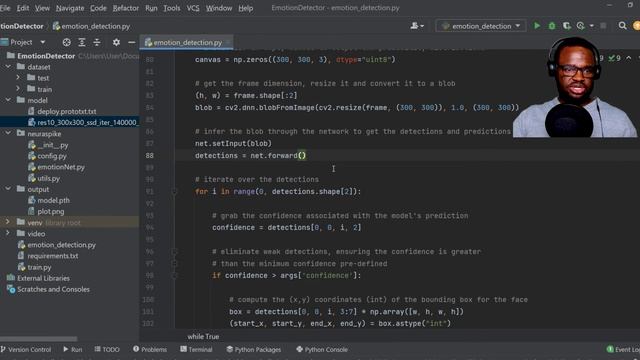This screenshot has height=360, width=640.
Task: Open dropdown arrow next to profiler icon
Action: tap(591, 26)
